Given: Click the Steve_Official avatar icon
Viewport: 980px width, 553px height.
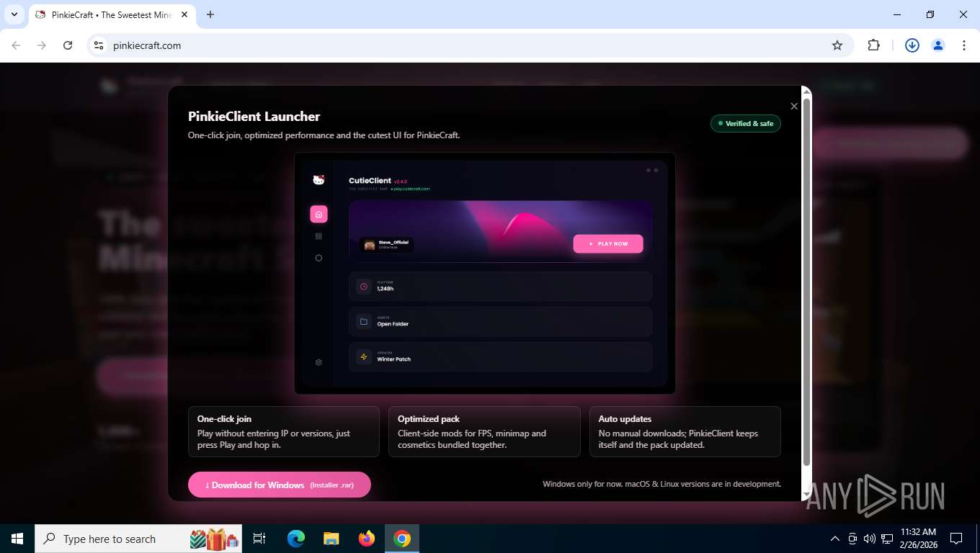Looking at the screenshot, I should (370, 245).
